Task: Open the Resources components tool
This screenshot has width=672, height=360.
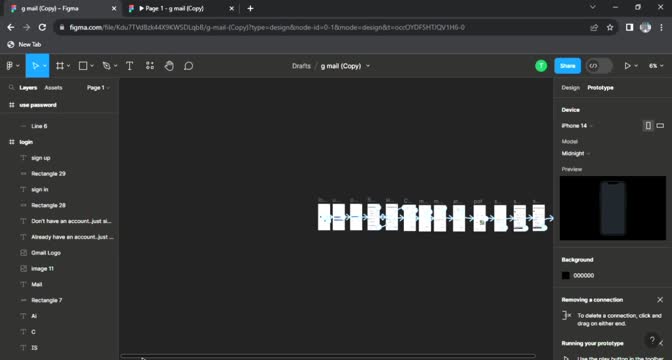Action: 150,66
